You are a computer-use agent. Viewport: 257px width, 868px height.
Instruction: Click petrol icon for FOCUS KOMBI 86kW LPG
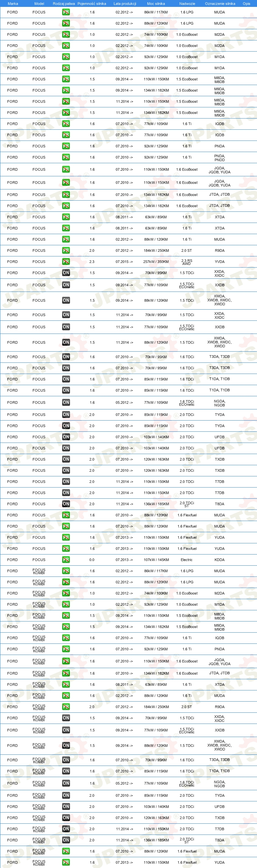[66, 571]
